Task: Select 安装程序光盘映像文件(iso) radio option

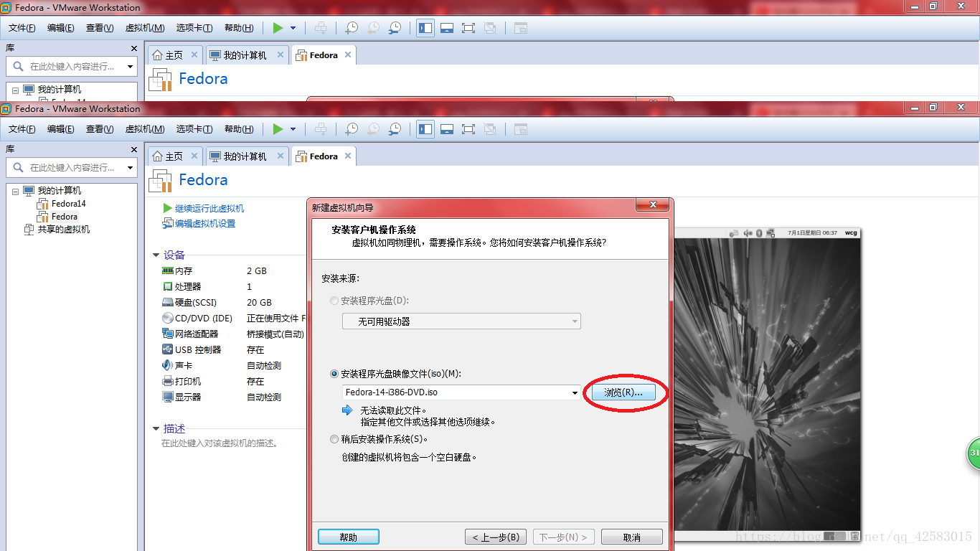Action: click(x=334, y=374)
